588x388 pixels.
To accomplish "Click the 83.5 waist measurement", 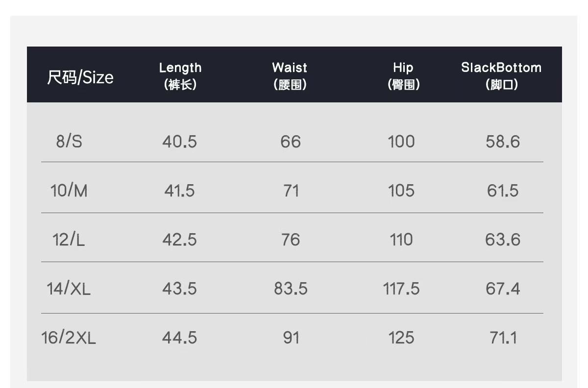I will (x=291, y=289).
